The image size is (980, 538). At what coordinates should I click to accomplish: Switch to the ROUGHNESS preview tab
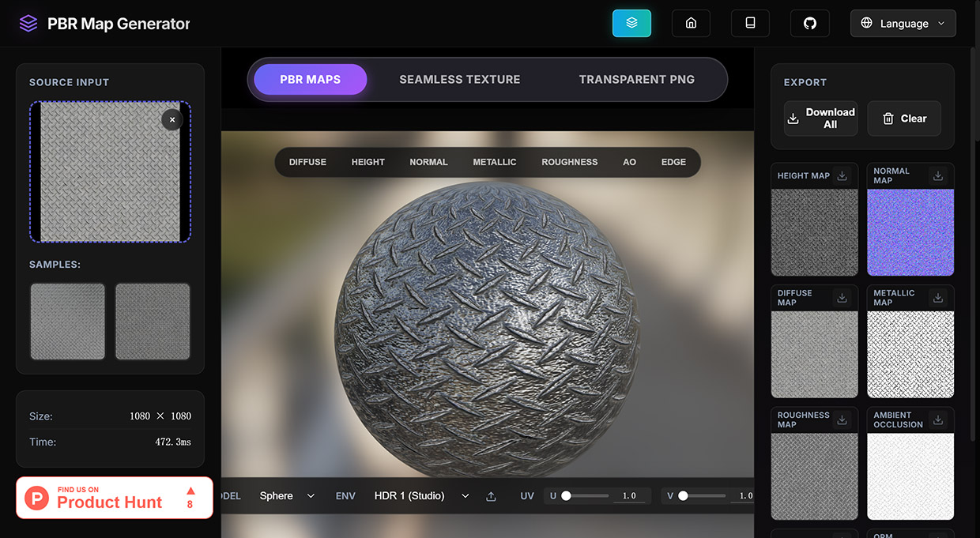[569, 162]
